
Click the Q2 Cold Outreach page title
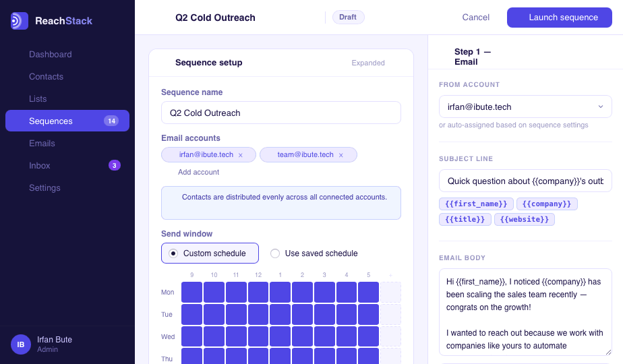tap(215, 18)
